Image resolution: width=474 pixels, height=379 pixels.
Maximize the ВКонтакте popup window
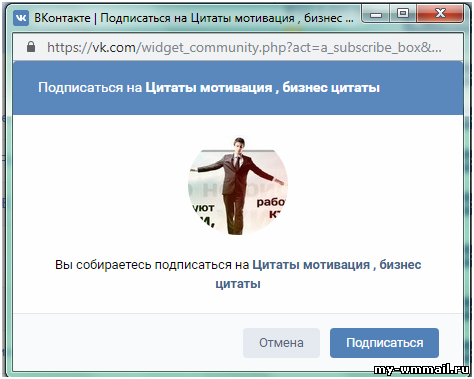tap(403, 14)
